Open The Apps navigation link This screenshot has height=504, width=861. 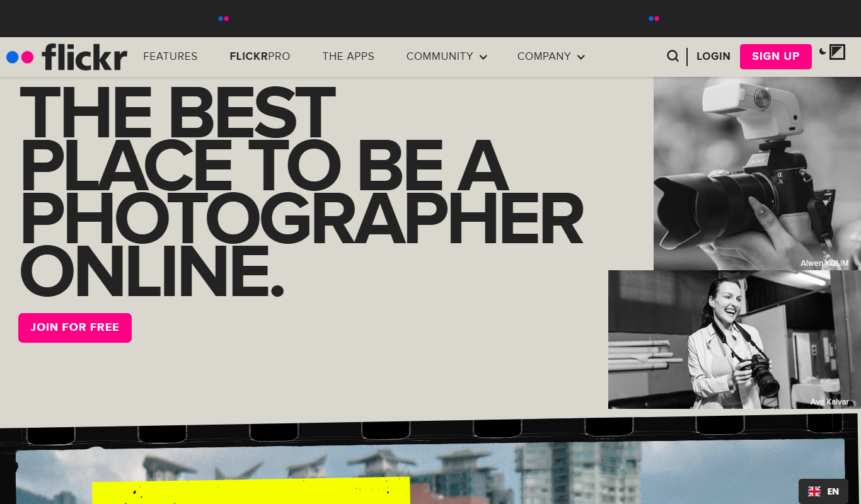pyautogui.click(x=348, y=56)
